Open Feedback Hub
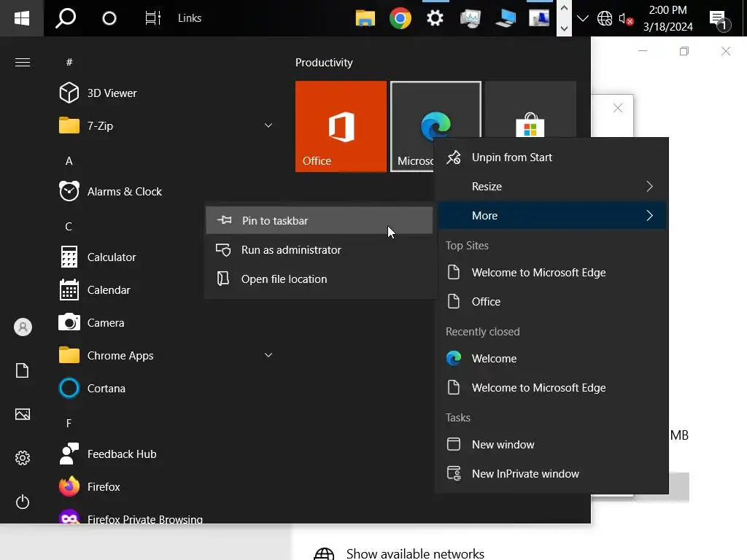The height and width of the screenshot is (560, 747). click(167, 454)
